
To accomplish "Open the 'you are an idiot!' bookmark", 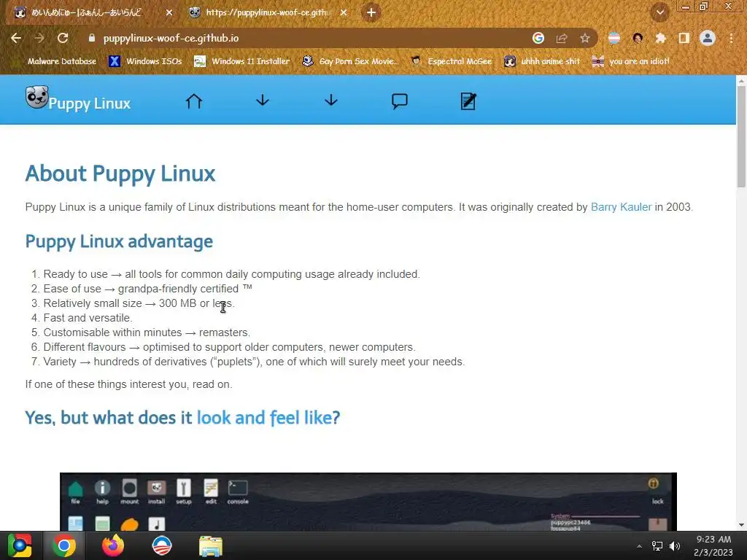I will tap(631, 61).
